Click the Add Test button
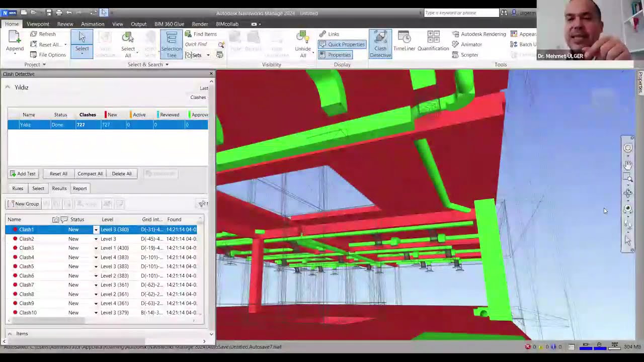Screen dimensions: 644x362 23,174
